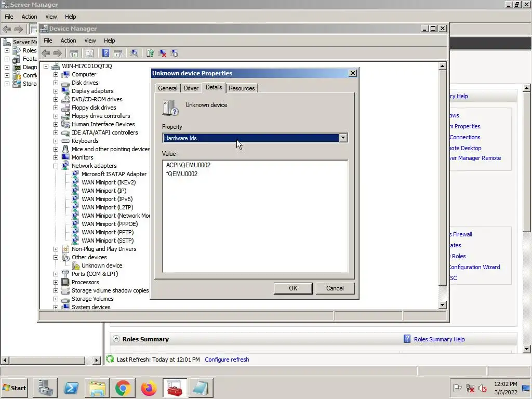Click Device Manager scrollbar up arrow
Viewport: 532px width, 399px height.
coord(442,66)
